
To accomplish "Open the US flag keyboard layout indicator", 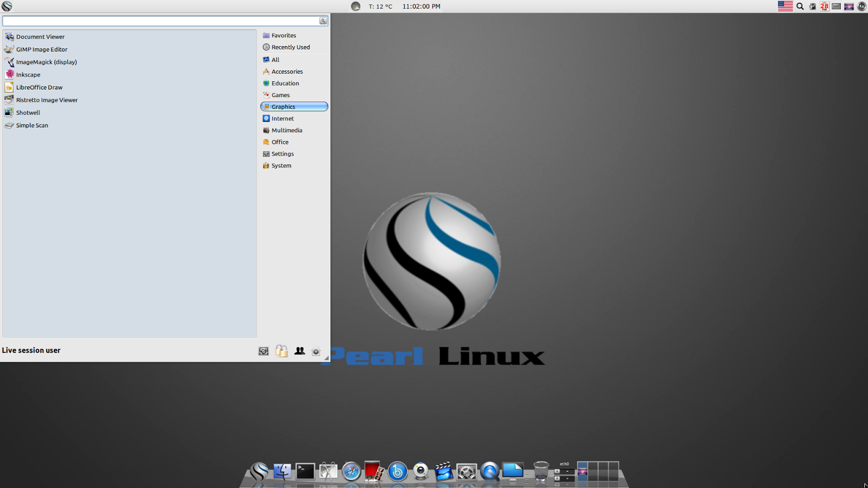I will tap(785, 7).
